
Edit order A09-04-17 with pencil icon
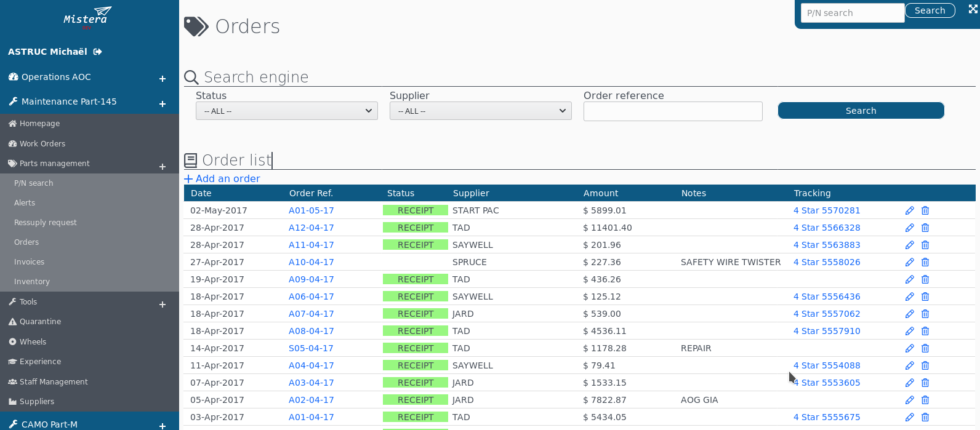(x=909, y=279)
